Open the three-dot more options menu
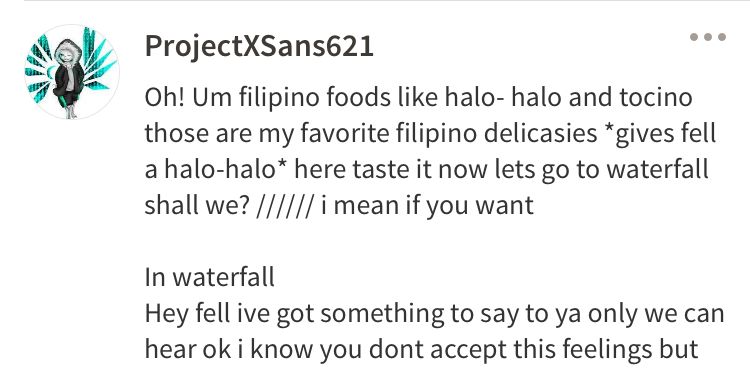 click(x=708, y=37)
